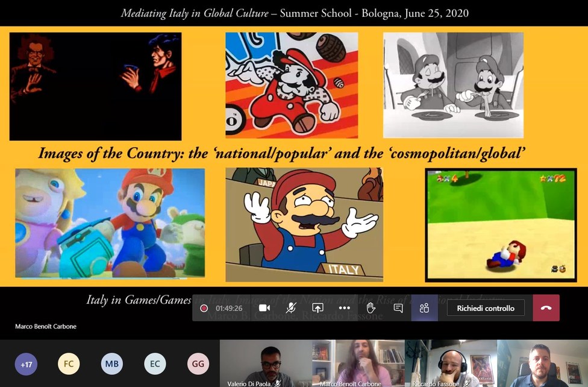Image resolution: width=588 pixels, height=387 pixels.
Task: Click the presenter name label above the avatars
Action: pyautogui.click(x=46, y=327)
